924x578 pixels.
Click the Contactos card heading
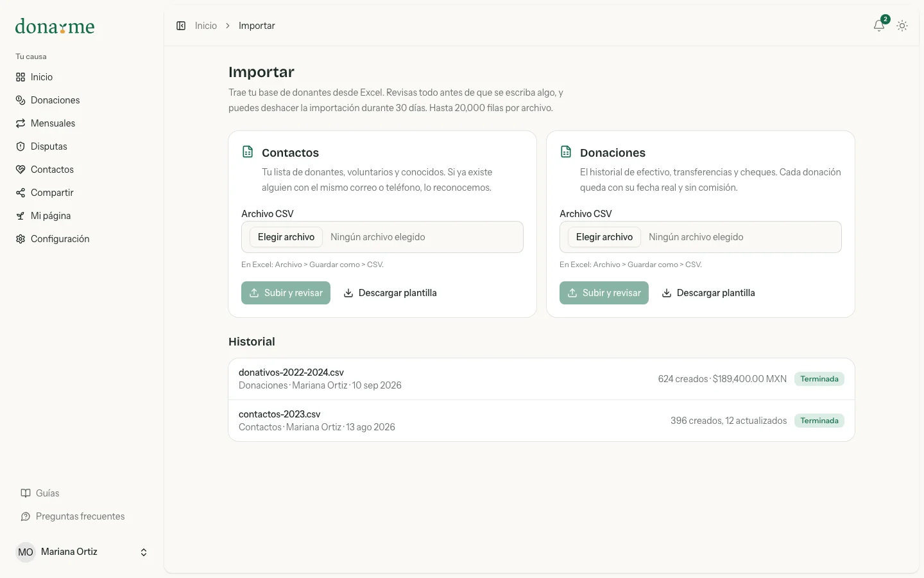click(x=290, y=153)
